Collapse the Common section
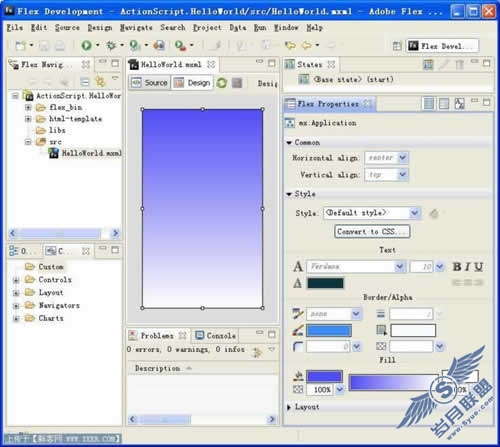 point(289,143)
